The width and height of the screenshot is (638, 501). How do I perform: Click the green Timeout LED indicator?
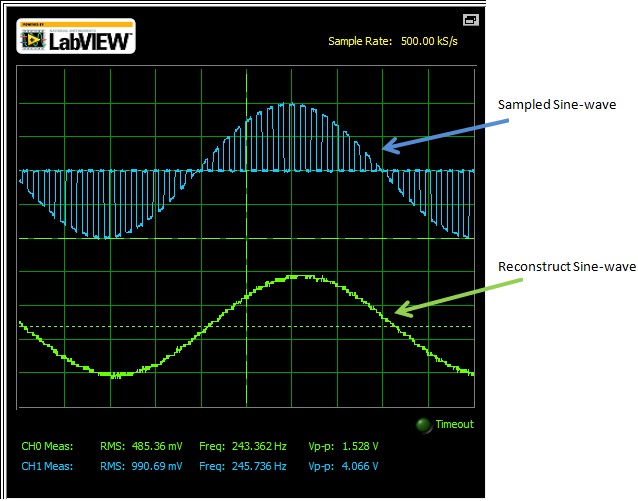pos(424,425)
